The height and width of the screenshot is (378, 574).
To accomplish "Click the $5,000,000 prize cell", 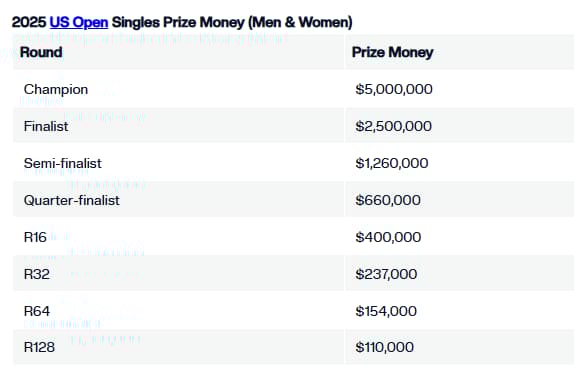I will coord(394,89).
